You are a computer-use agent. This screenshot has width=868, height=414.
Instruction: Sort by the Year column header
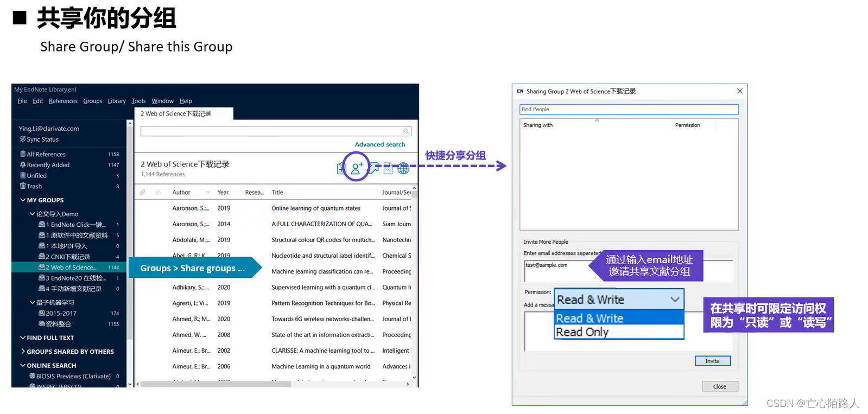tap(223, 192)
